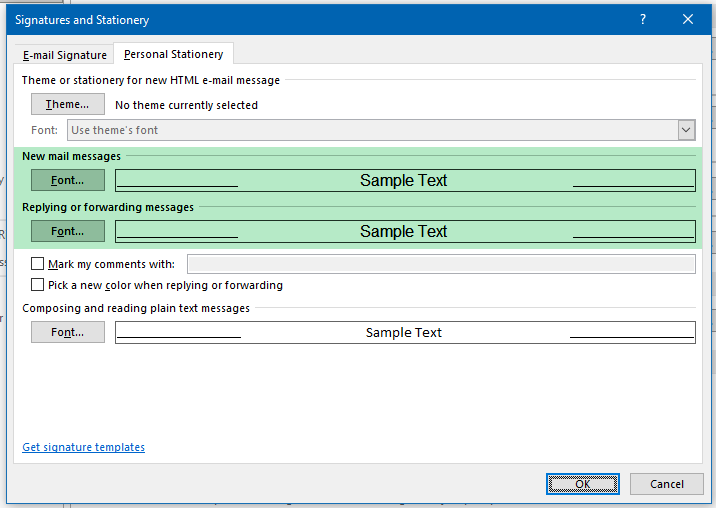The image size is (716, 508).
Task: Click the 'Replying or forwarding messages' heading
Action: [x=108, y=207]
